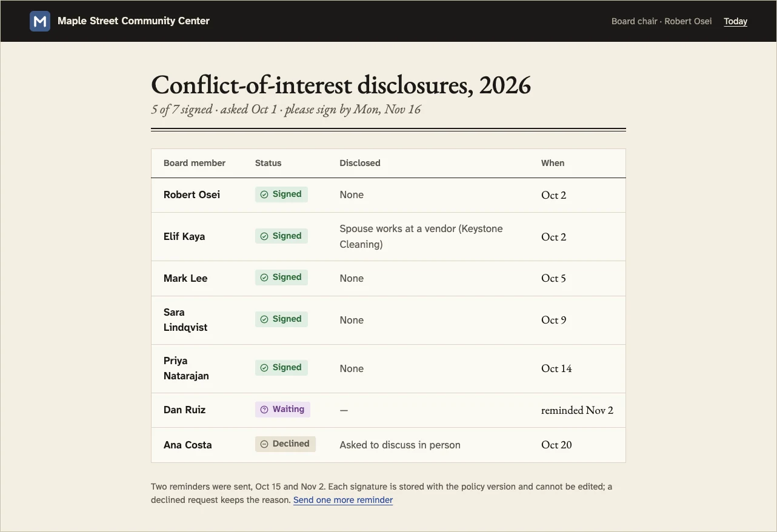Click the Board chair · Robert Osei label
This screenshot has height=532, width=777.
click(661, 21)
